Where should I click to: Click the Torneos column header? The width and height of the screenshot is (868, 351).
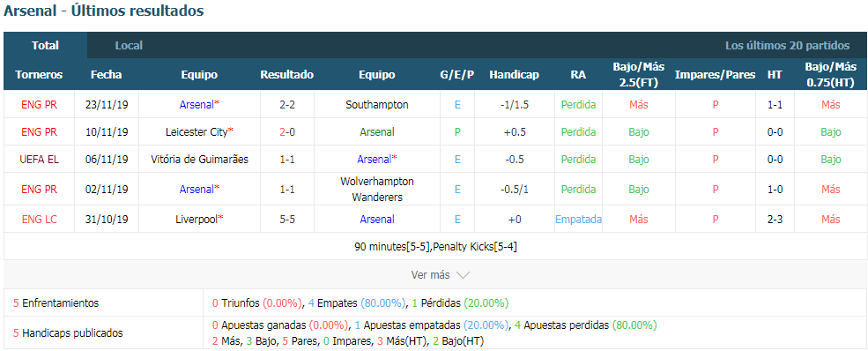39,75
